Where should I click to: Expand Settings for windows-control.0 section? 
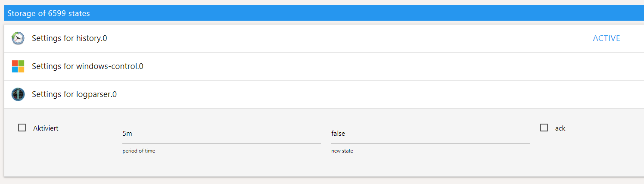click(87, 66)
